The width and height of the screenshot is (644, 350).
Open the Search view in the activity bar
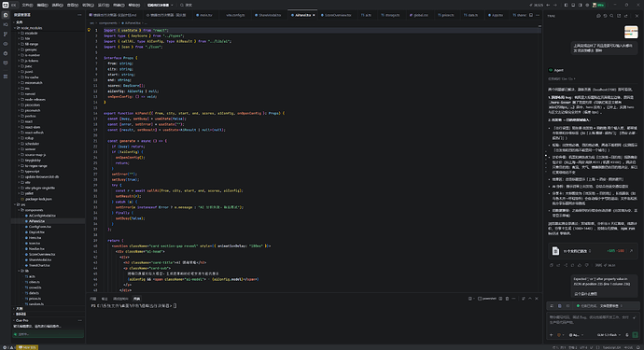[x=6, y=24]
